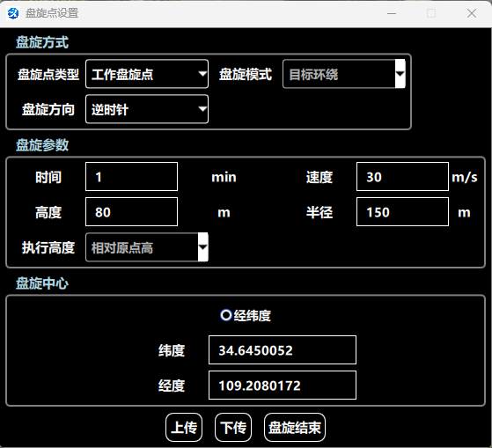Close the 盘旋点设置 dialog

point(472,13)
